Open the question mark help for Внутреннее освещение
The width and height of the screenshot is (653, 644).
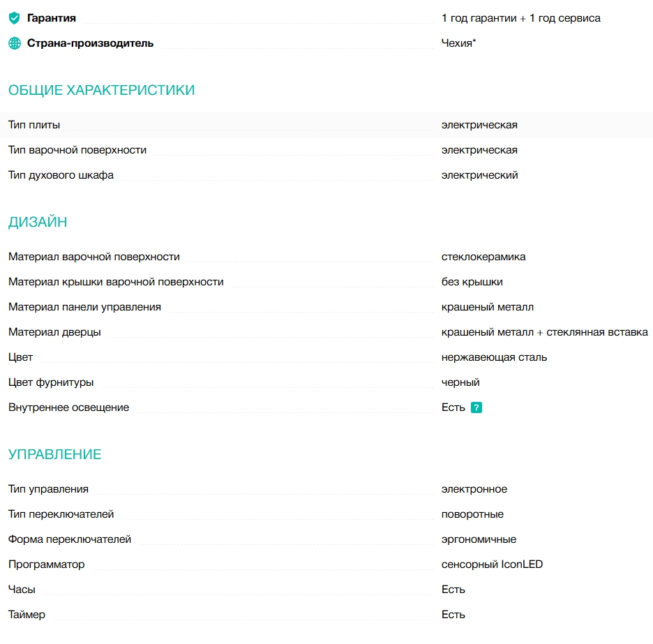pos(476,407)
